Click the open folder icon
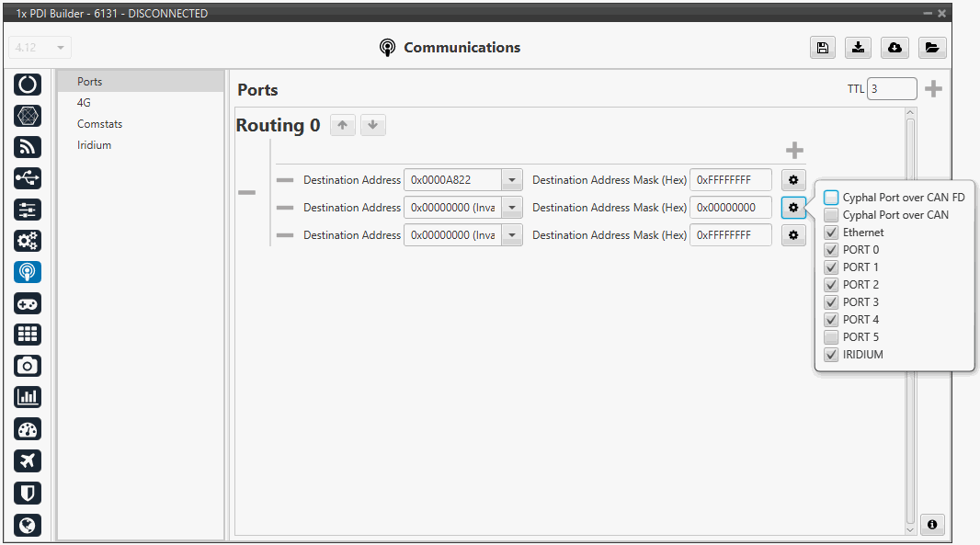The height and width of the screenshot is (545, 980). pos(931,48)
